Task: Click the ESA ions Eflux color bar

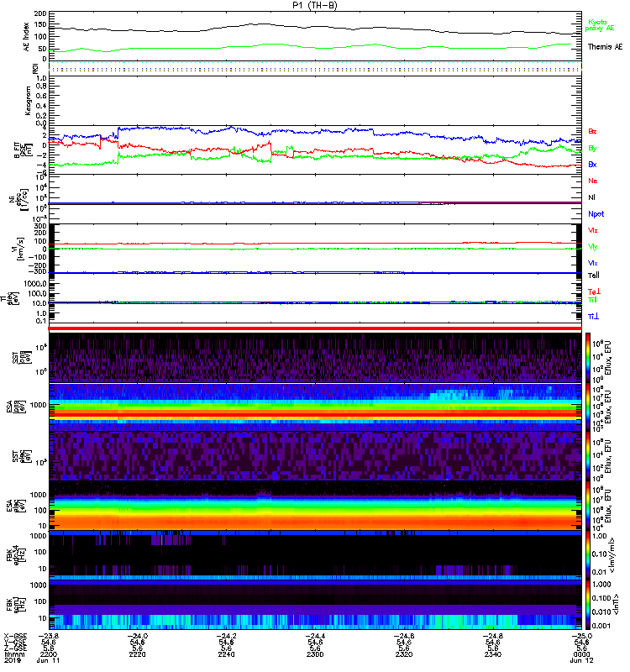Action: point(588,407)
